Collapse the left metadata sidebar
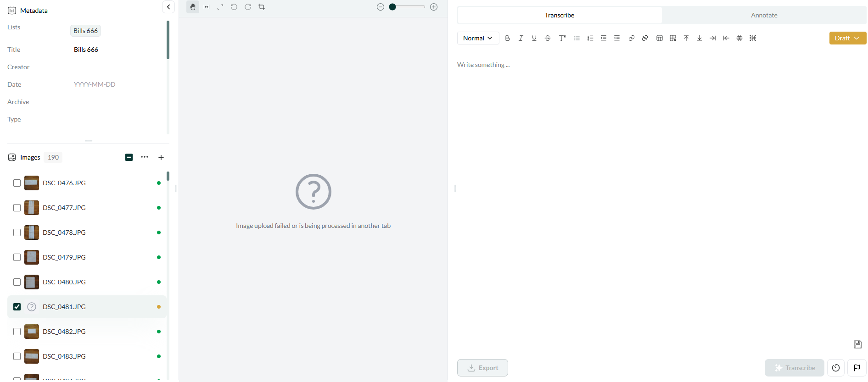 pos(168,7)
